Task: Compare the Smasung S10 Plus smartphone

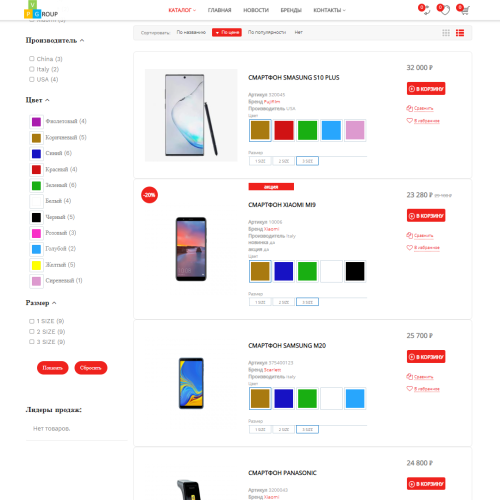Action: [x=420, y=108]
